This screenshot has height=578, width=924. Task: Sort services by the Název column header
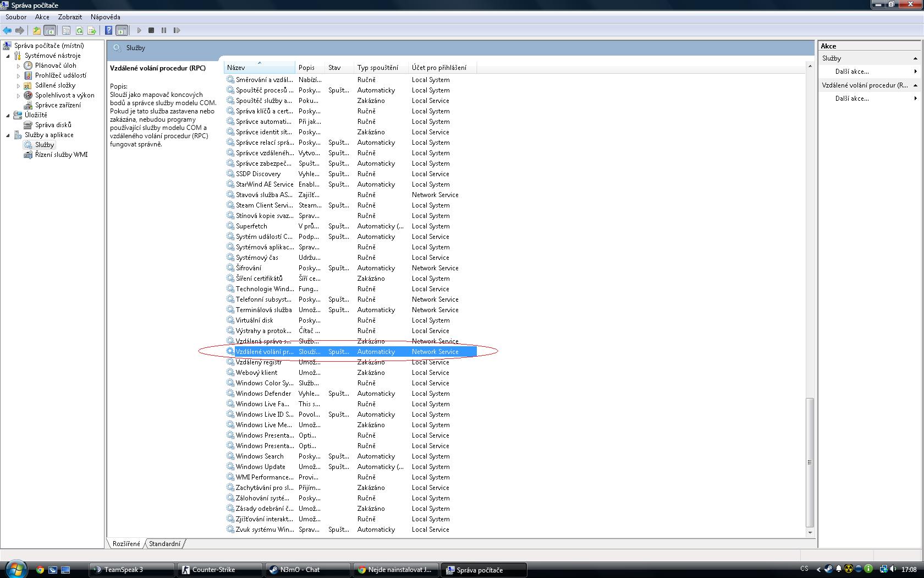coord(260,68)
